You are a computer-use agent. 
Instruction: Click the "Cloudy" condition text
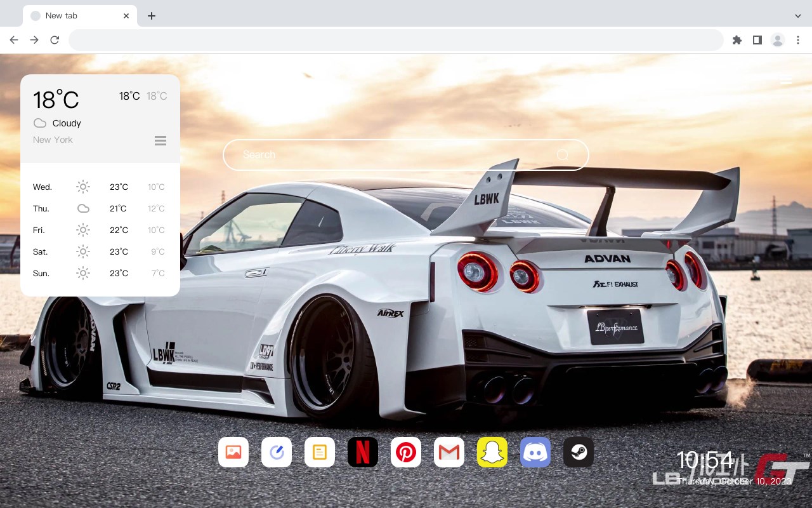67,123
